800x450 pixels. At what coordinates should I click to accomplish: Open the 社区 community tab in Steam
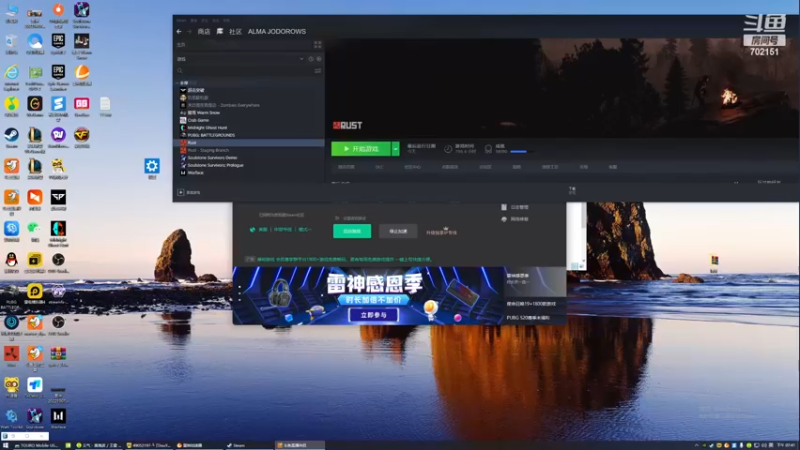pos(235,32)
